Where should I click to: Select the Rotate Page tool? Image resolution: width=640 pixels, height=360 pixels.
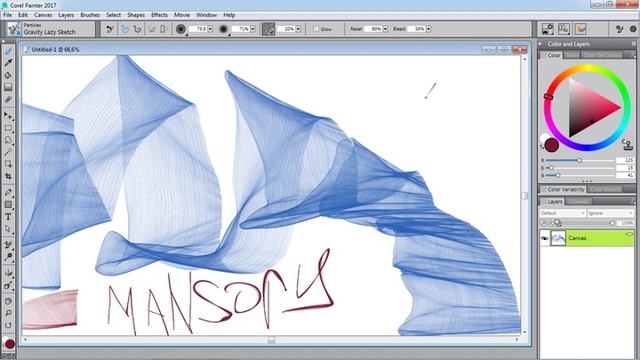8,325
